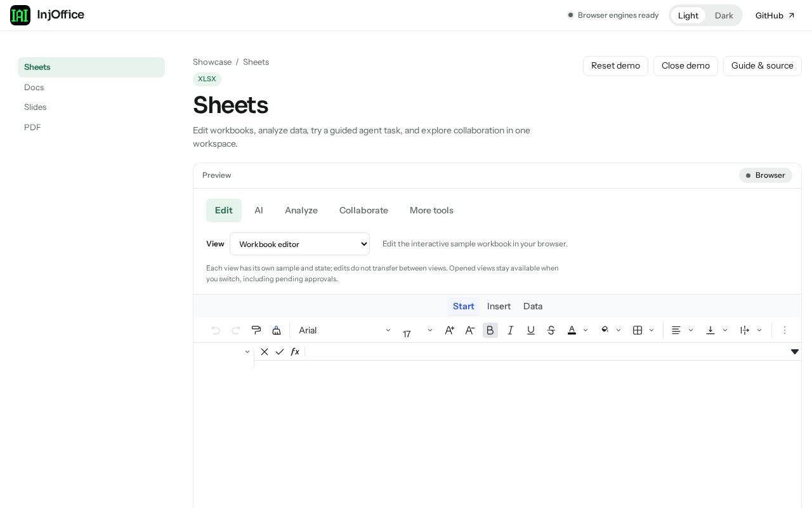The width and height of the screenshot is (812, 508).
Task: Click the horizontal align icon
Action: click(676, 330)
